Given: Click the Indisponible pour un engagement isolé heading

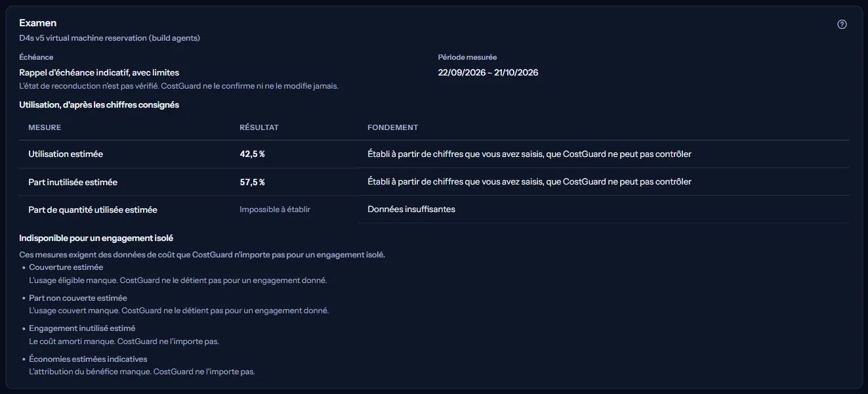Looking at the screenshot, I should point(96,238).
